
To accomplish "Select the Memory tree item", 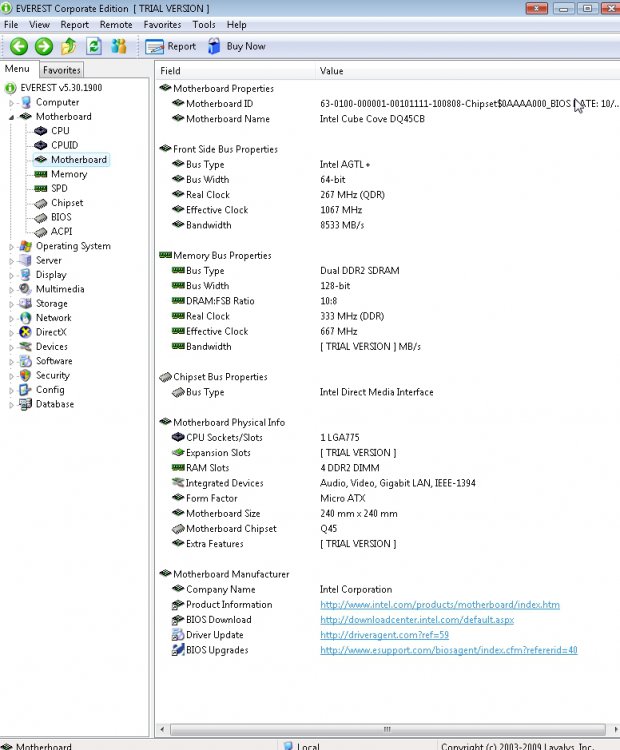I will point(69,174).
